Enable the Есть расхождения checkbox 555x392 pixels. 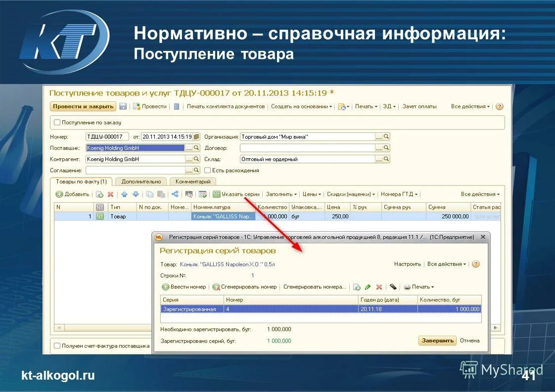207,170
